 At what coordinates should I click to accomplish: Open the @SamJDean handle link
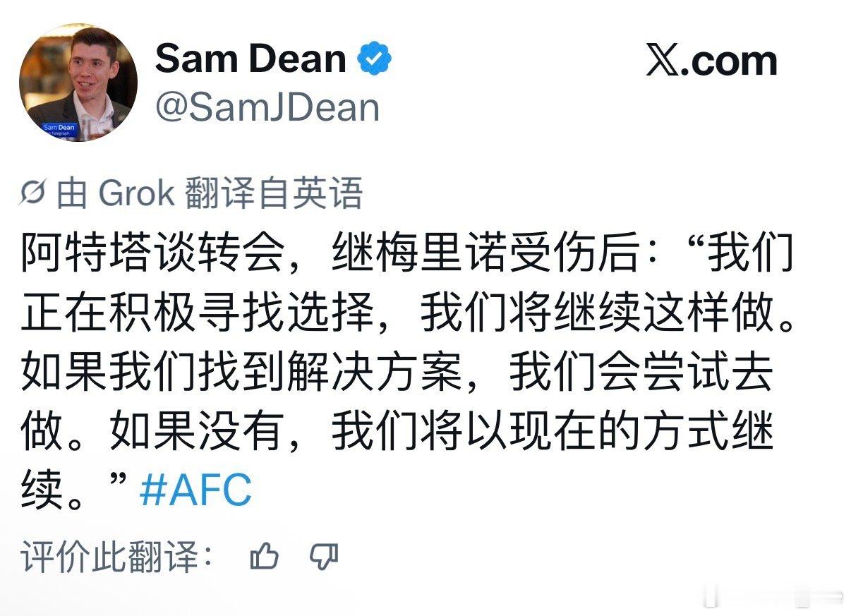point(267,107)
